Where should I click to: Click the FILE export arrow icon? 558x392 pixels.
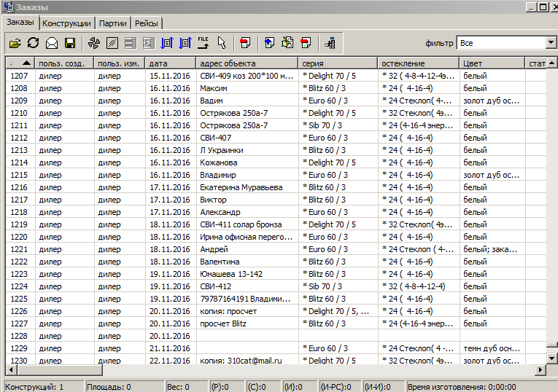pos(204,43)
